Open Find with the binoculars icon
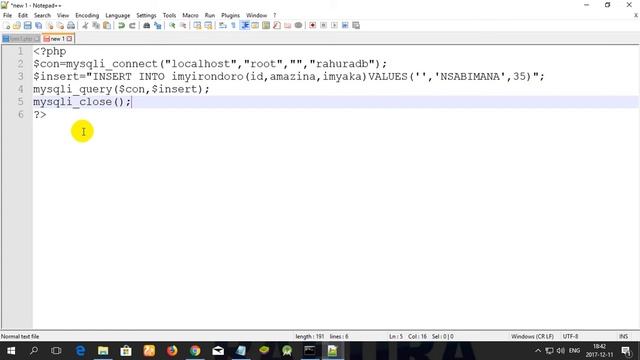This screenshot has width=640, height=360. pyautogui.click(x=147, y=25)
